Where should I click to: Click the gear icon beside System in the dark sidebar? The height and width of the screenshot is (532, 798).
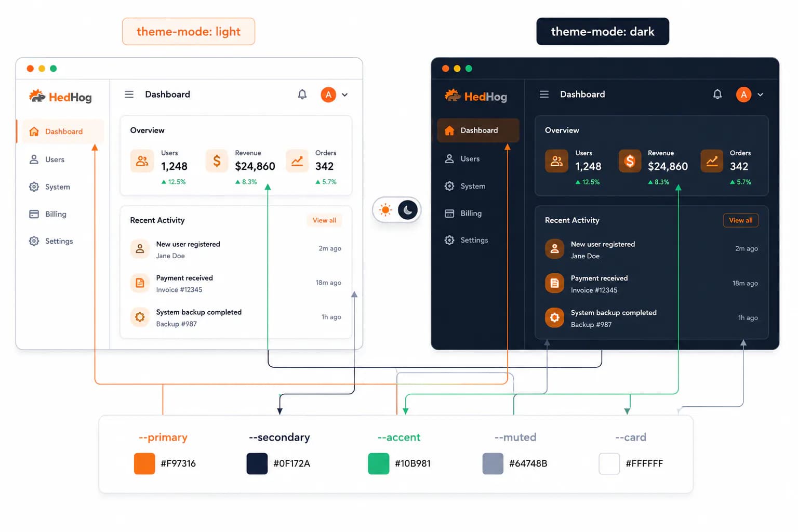pos(449,186)
